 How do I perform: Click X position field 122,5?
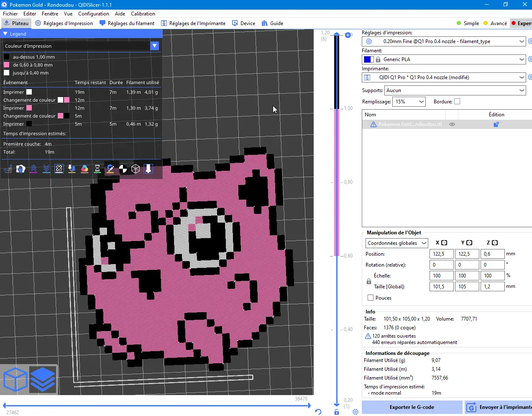coord(442,254)
